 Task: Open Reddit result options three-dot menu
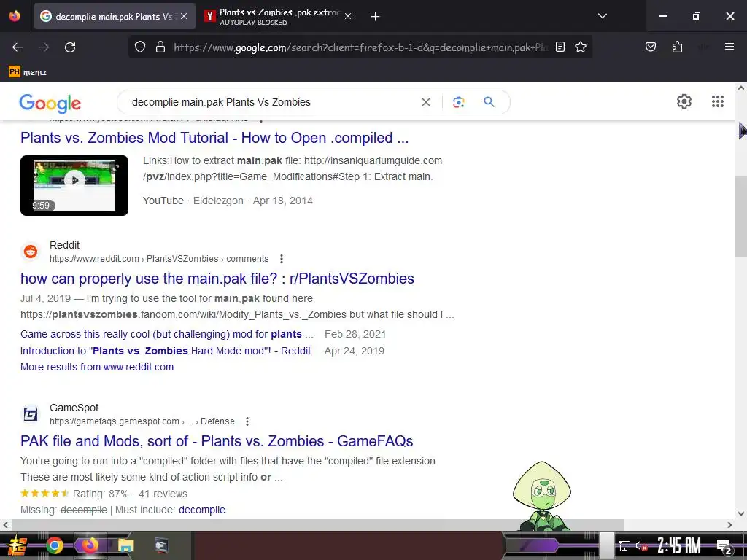point(282,259)
